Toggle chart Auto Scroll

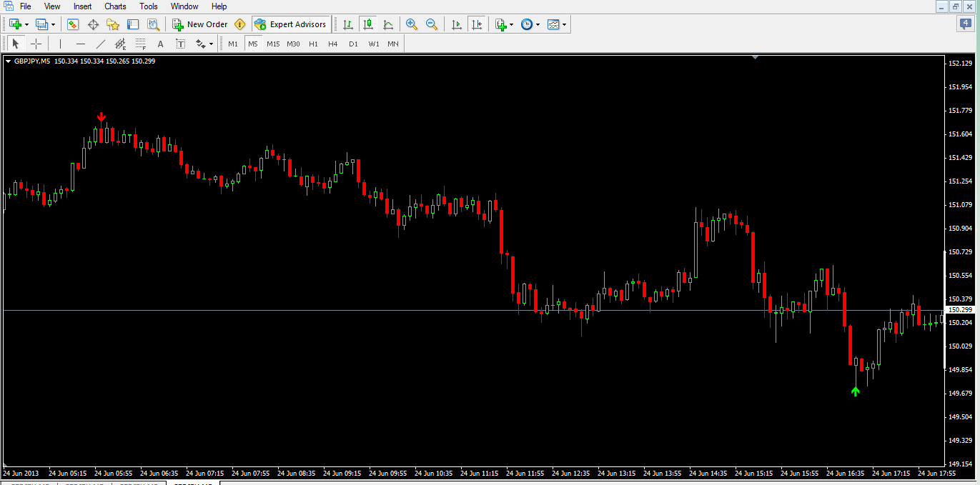457,24
